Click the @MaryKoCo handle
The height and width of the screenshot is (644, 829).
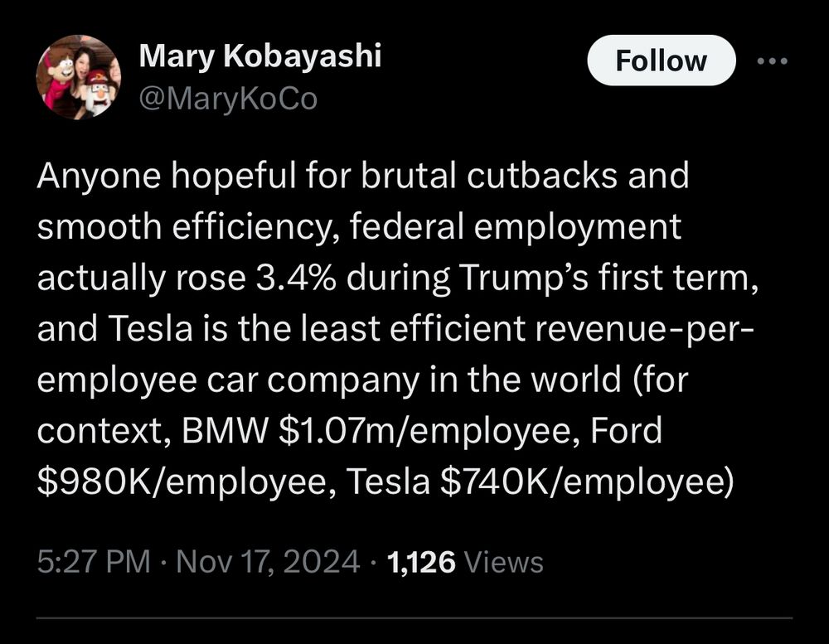228,99
